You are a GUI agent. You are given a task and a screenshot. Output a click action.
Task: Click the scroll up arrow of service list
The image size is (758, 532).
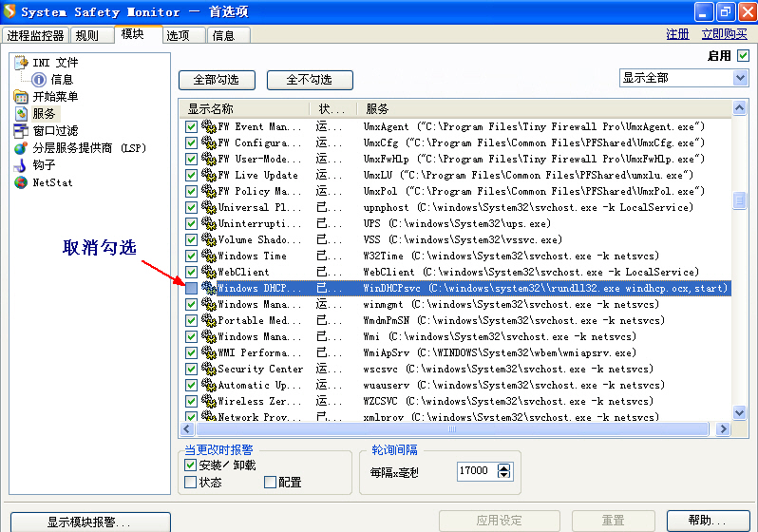click(x=739, y=107)
